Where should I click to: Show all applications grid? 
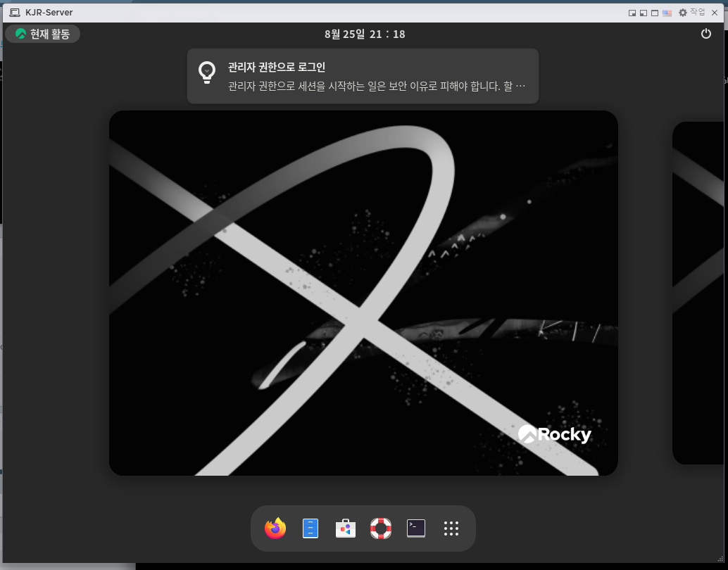[451, 528]
